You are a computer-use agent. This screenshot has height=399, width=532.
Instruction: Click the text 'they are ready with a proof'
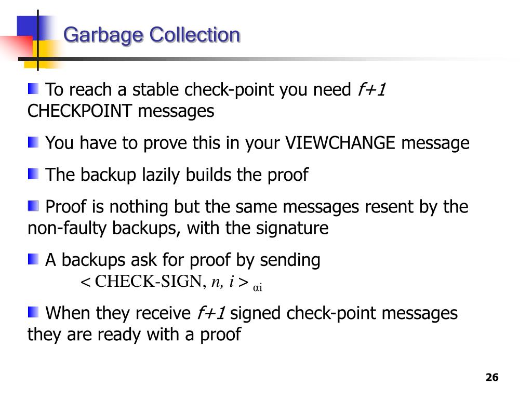135,335
